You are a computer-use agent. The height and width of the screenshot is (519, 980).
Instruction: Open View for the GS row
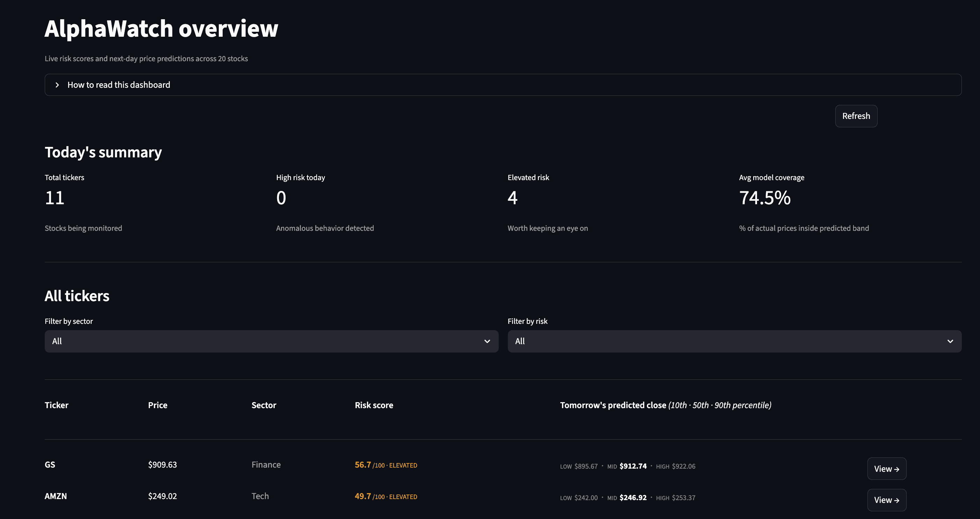(x=886, y=469)
